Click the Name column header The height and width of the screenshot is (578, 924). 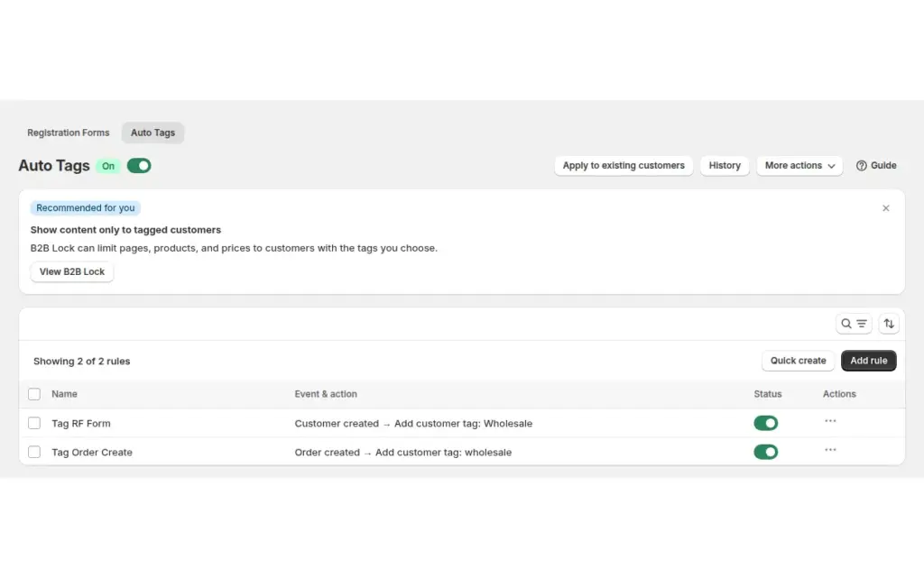coord(64,394)
